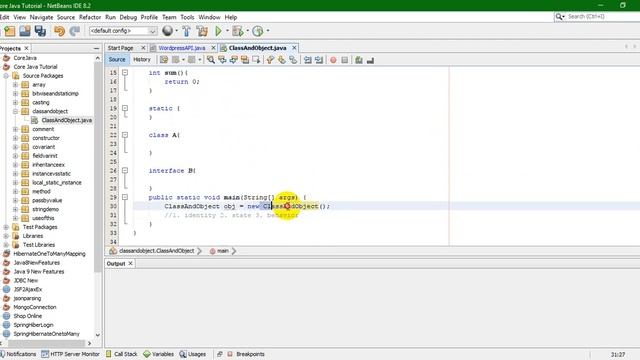Click the Debug Project toolbar icon
Image resolution: width=640 pixels, height=360 pixels.
tap(237, 31)
